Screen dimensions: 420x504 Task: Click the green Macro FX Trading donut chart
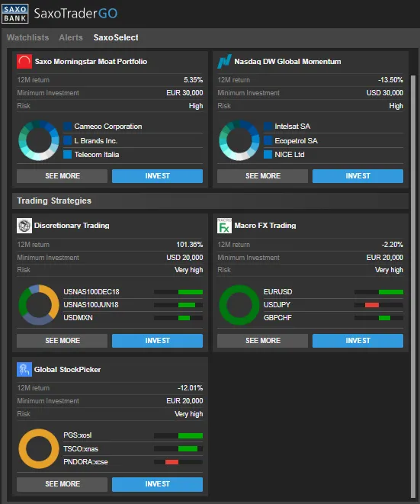(x=239, y=304)
